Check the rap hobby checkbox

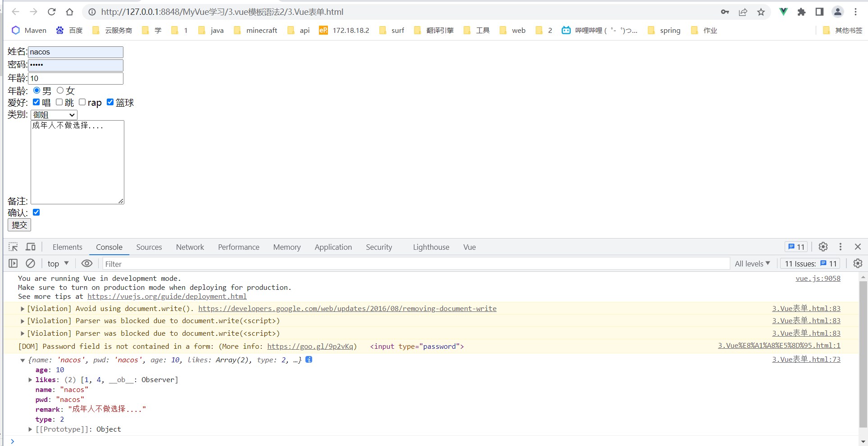tap(82, 102)
